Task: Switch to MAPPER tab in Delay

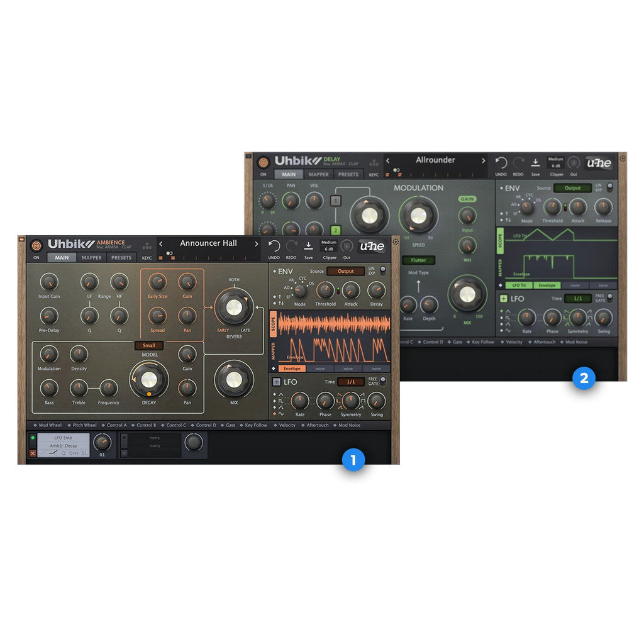Action: click(x=318, y=174)
